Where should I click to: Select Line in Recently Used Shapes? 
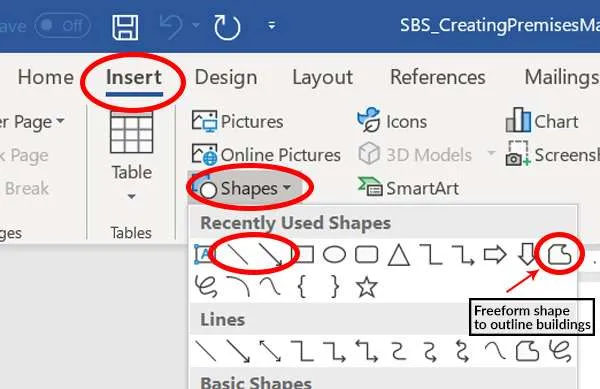pyautogui.click(x=237, y=254)
